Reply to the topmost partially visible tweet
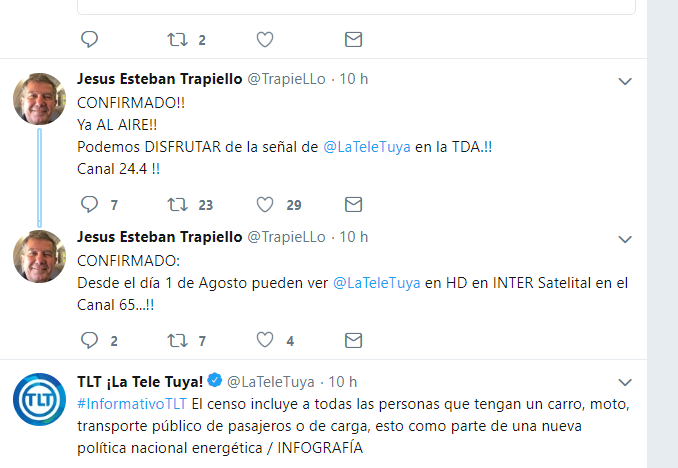Image resolution: width=678 pixels, height=468 pixels. click(89, 40)
